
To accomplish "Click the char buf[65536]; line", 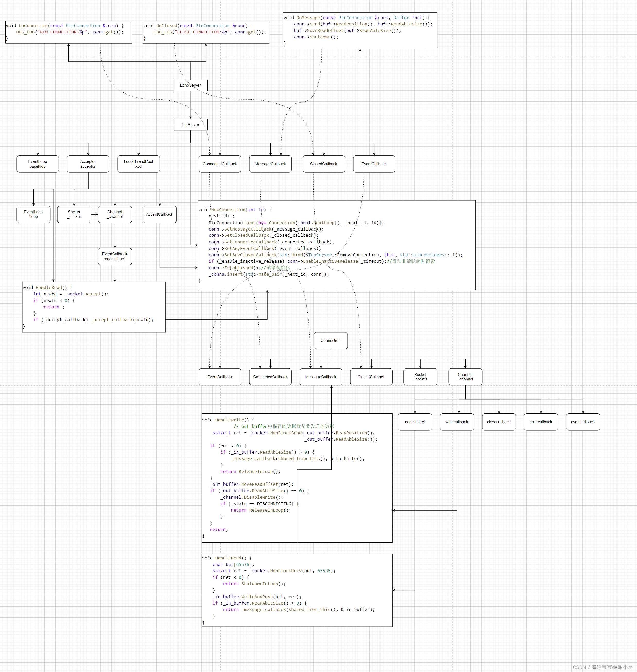I will 233,565.
